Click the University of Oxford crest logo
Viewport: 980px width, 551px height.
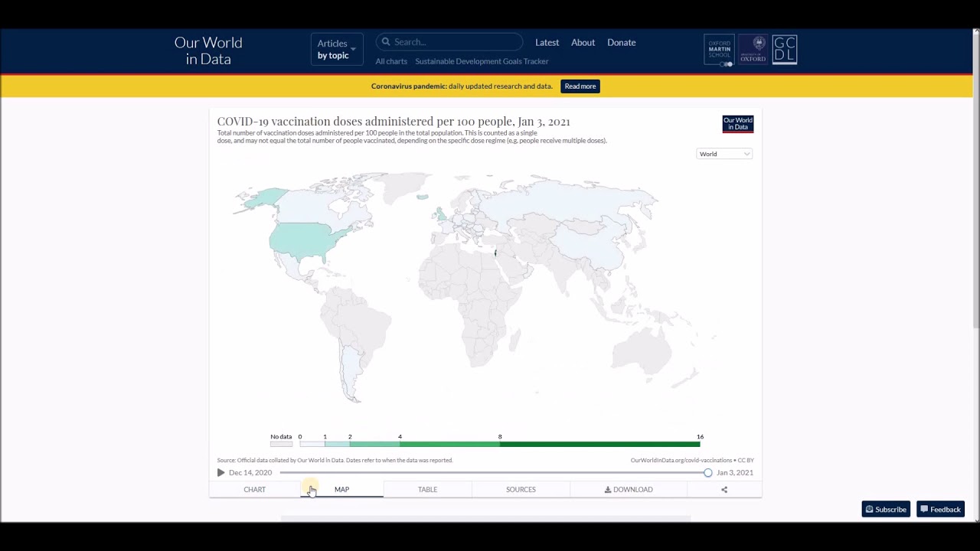[753, 50]
